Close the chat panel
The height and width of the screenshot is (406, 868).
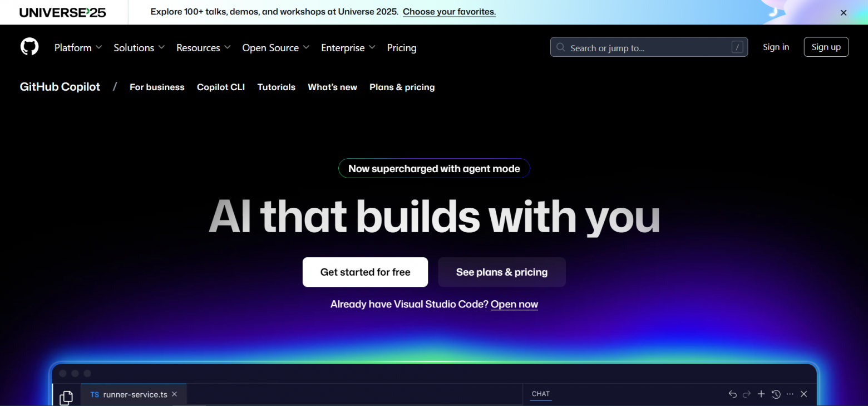[x=803, y=394]
